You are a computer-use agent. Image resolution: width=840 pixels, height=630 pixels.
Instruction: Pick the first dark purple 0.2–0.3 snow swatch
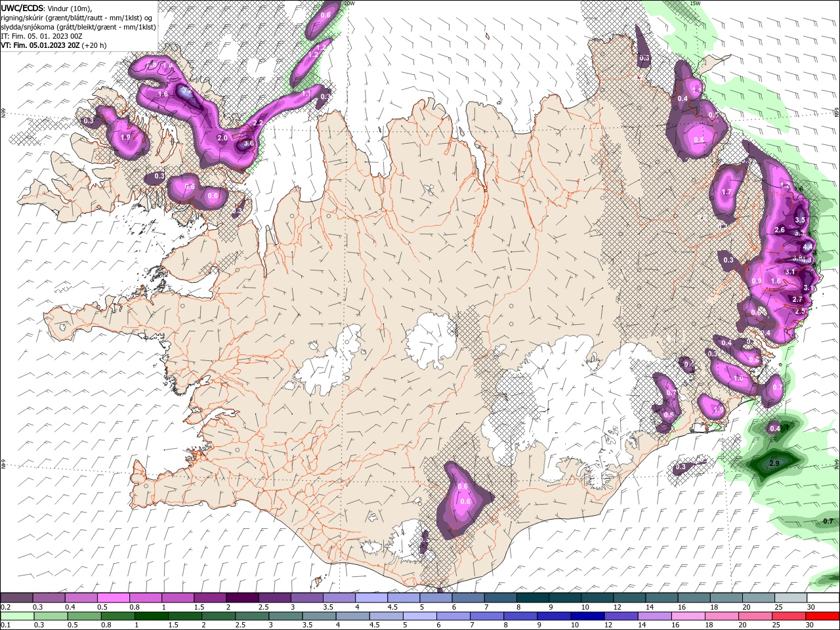pos(16,598)
